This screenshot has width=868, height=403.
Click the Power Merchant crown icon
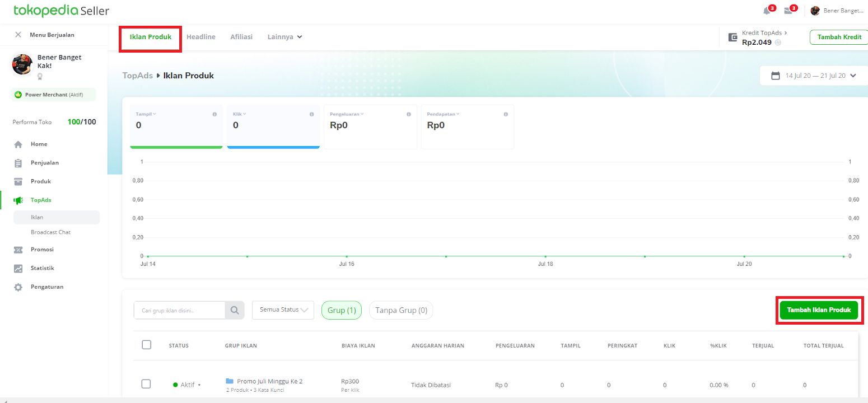click(x=18, y=95)
